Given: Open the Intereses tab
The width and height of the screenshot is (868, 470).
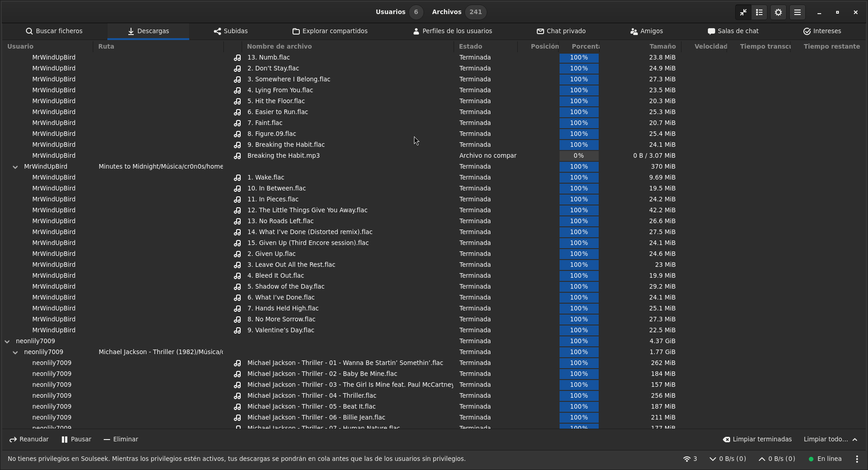Looking at the screenshot, I should [x=822, y=31].
